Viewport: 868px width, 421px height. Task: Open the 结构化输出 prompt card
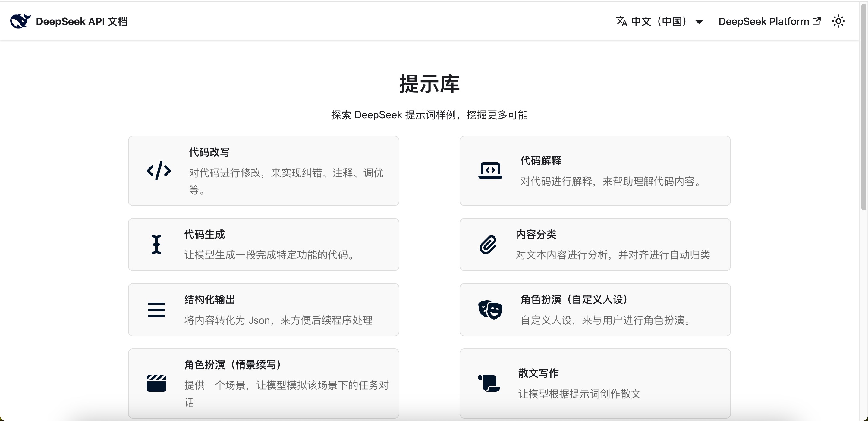pyautogui.click(x=263, y=310)
